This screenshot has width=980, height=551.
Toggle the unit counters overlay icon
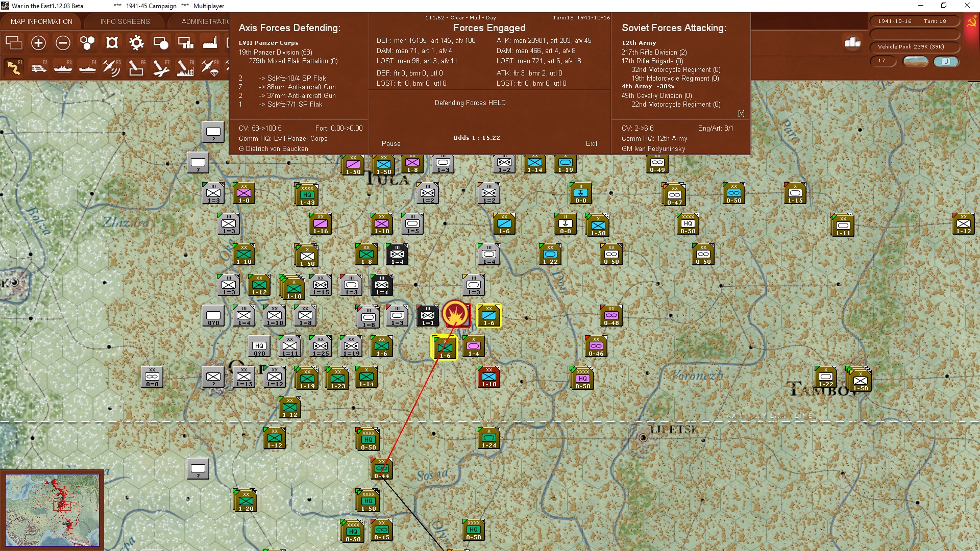click(x=14, y=43)
